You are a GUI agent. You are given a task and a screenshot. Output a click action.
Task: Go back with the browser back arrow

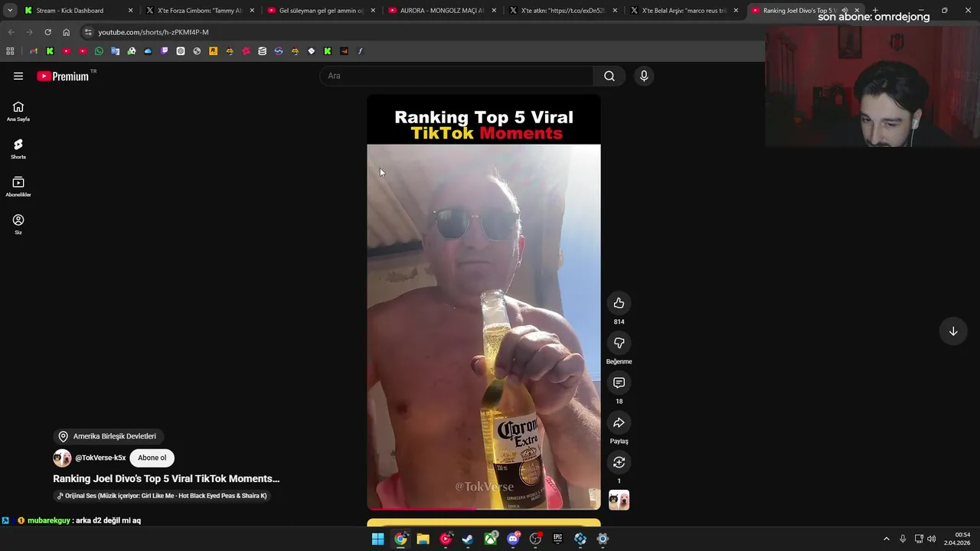[11, 32]
